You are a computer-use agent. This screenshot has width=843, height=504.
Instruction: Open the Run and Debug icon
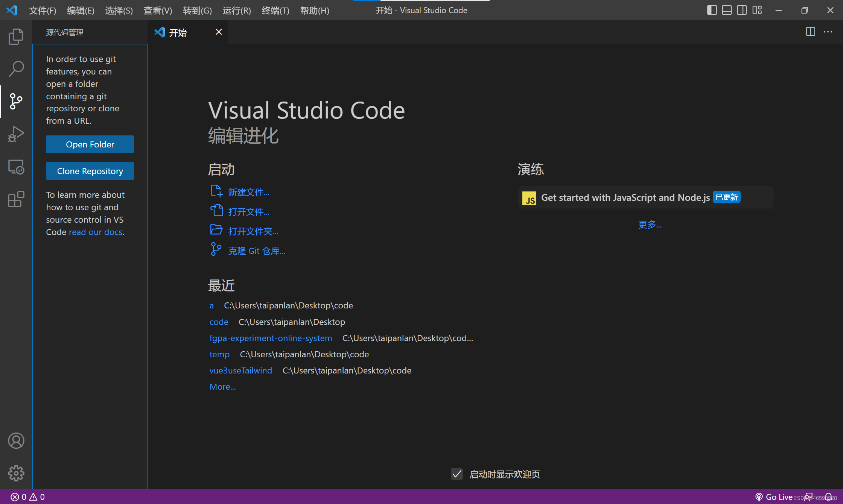click(x=16, y=134)
